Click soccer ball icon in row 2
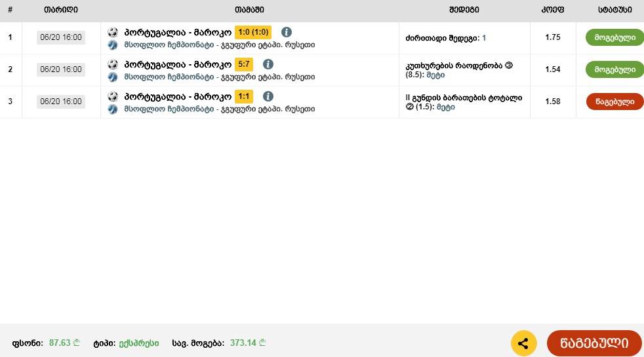The width and height of the screenshot is (644, 357). pos(113,64)
